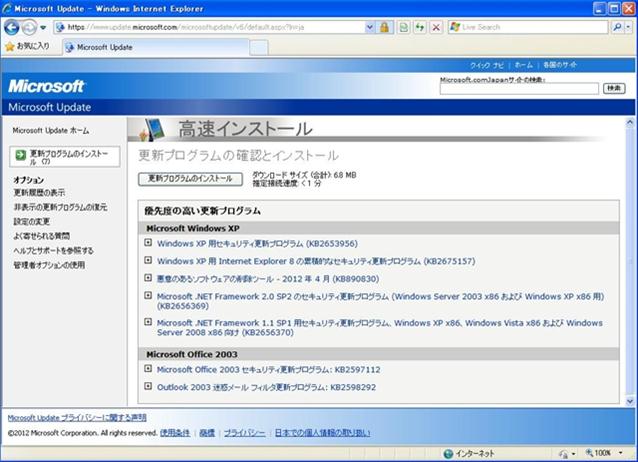Click the compatibility view page icon

click(403, 27)
